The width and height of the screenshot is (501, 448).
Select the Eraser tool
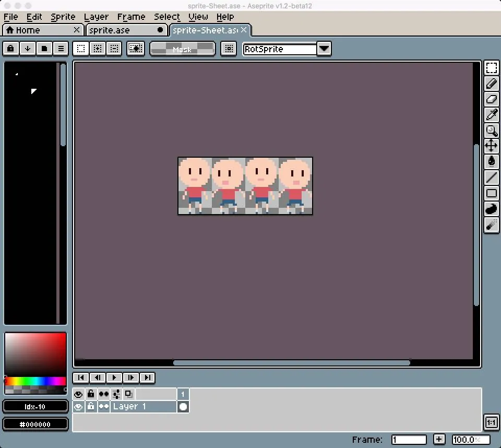492,99
